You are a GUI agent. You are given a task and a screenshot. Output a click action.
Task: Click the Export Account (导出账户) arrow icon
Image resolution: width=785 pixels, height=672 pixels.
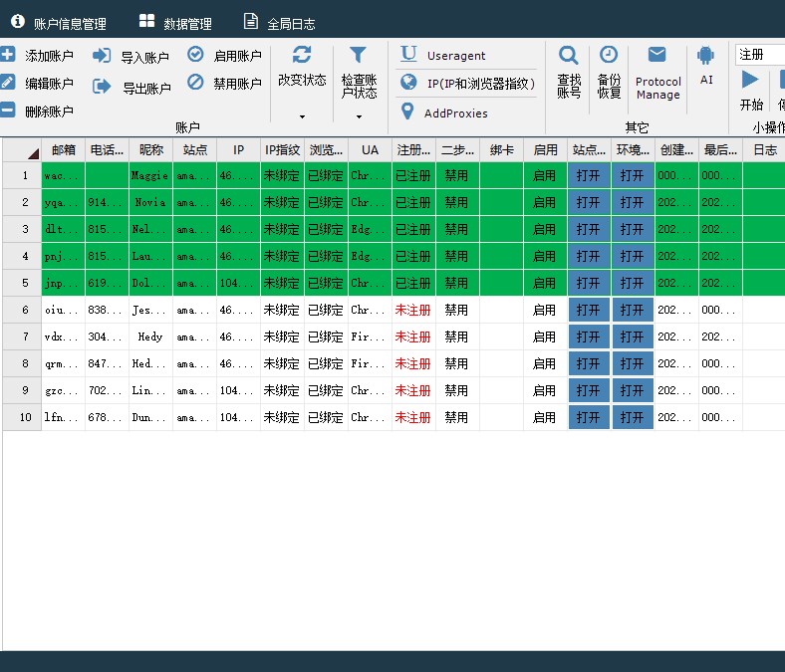click(x=102, y=87)
